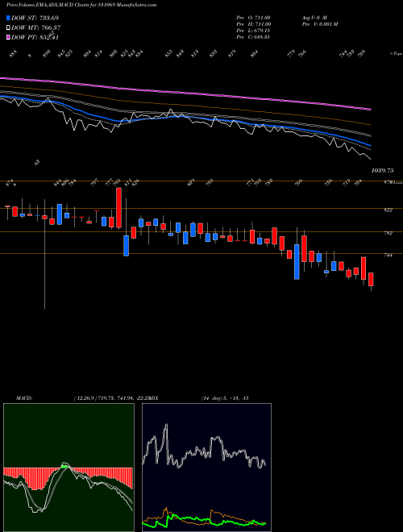Click the Pre L: 679.15 value

(x=253, y=31)
